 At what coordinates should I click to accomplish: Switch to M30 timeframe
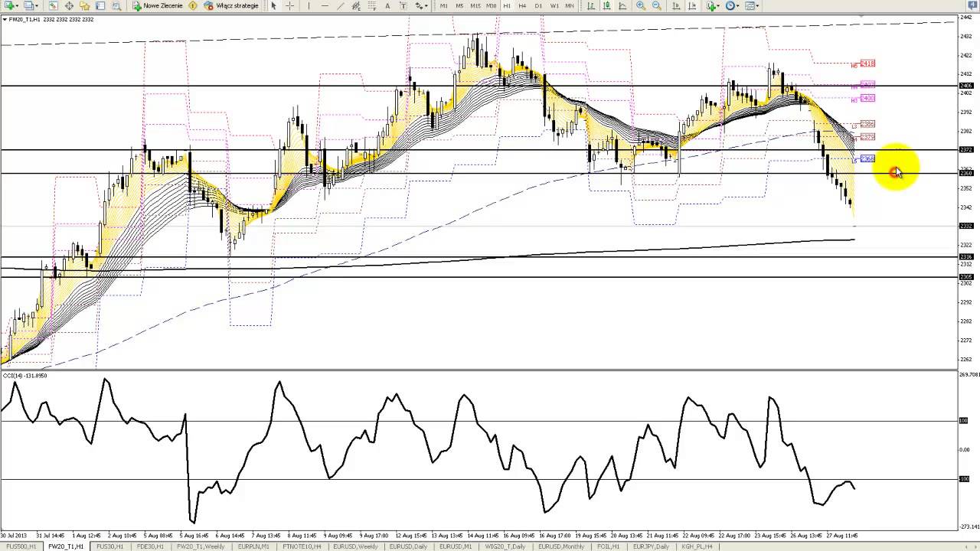pos(492,5)
